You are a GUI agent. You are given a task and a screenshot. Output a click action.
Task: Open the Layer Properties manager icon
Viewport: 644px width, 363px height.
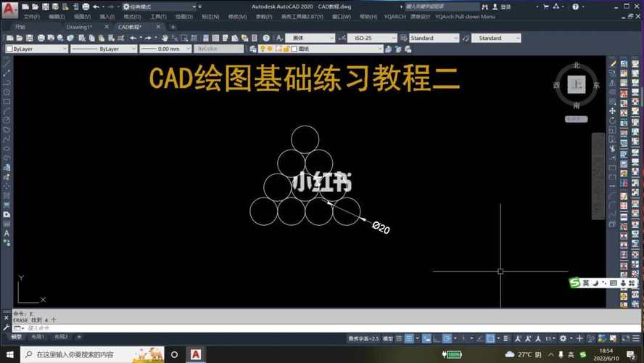(253, 49)
